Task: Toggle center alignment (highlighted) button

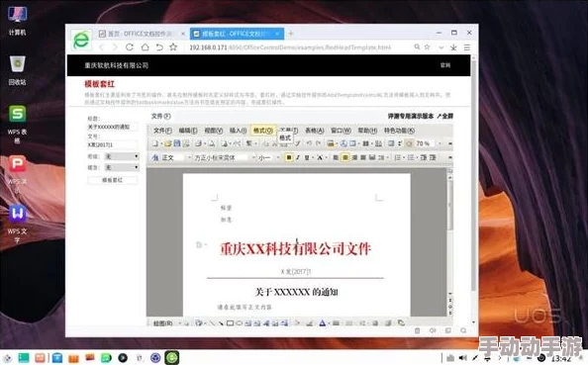Action: 345,157
